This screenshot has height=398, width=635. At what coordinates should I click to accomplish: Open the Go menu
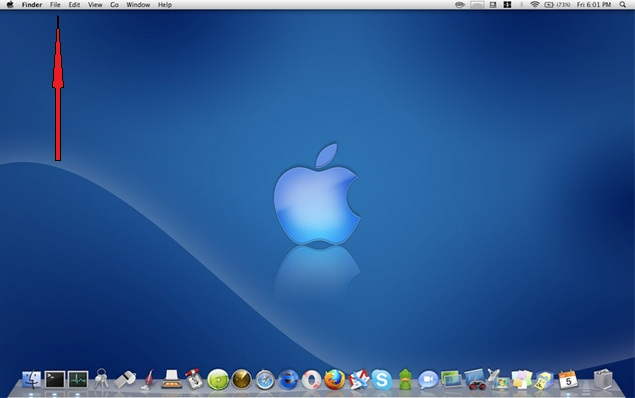coord(115,5)
